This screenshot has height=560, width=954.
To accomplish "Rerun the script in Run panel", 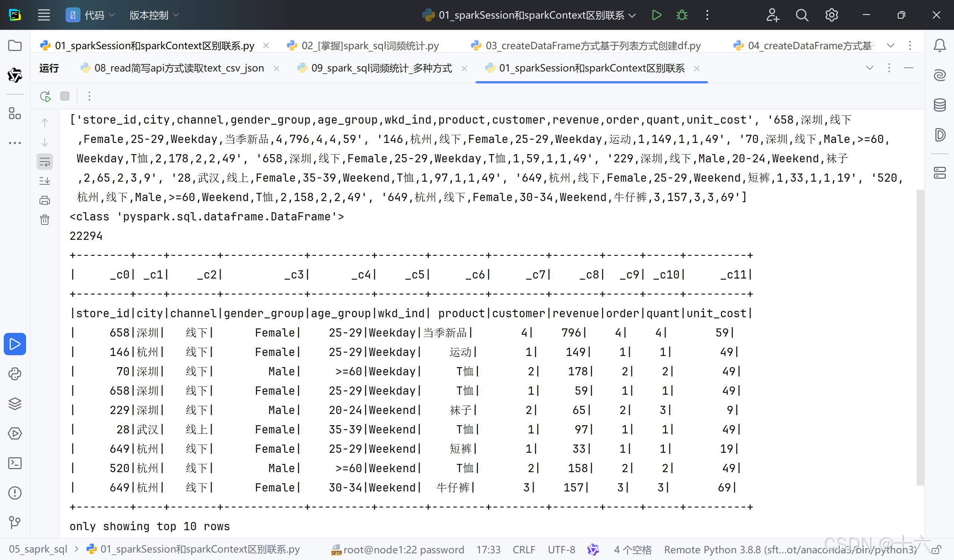I will pos(45,96).
